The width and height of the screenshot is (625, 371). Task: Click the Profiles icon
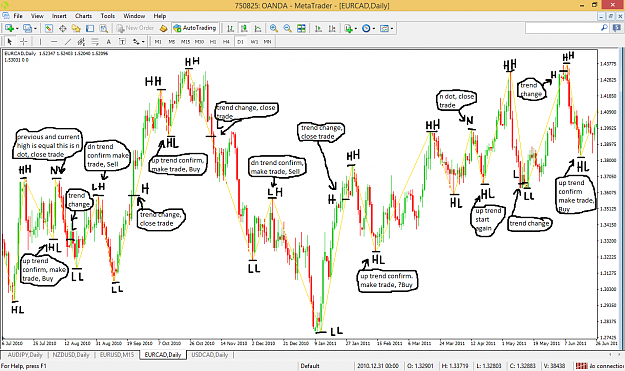click(x=27, y=28)
